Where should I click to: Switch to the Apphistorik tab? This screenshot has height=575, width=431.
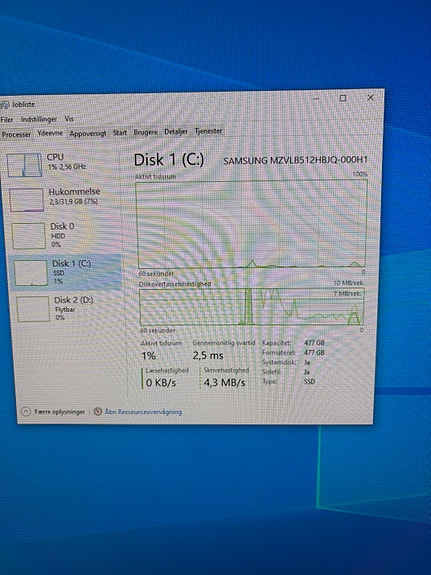coord(88,133)
